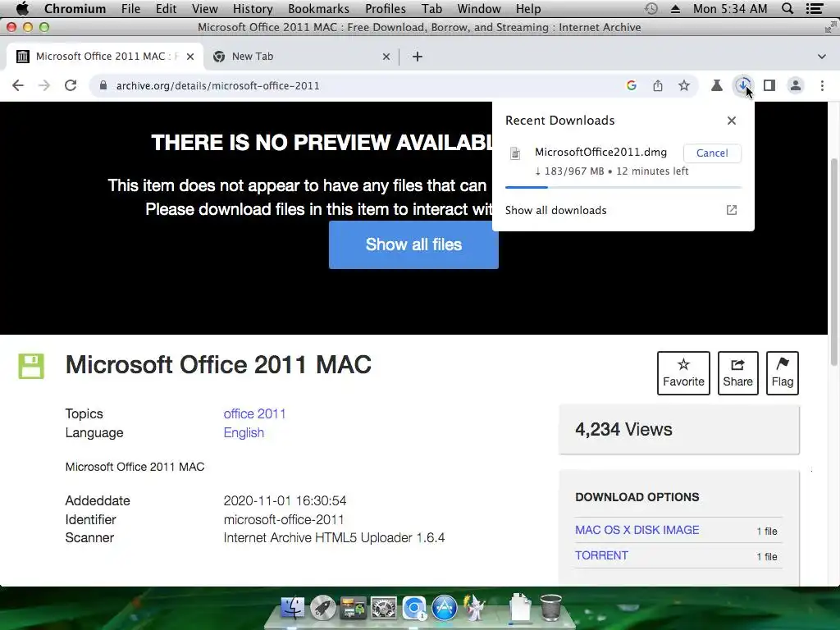Image resolution: width=840 pixels, height=630 pixels.
Task: Reload the archive.org page
Action: coord(71,85)
